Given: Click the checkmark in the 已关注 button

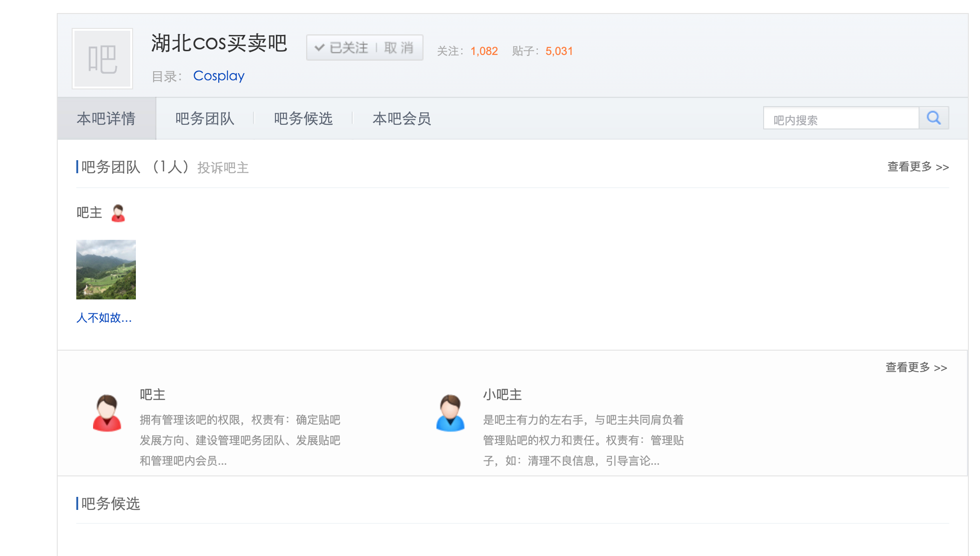Looking at the screenshot, I should coord(319,47).
